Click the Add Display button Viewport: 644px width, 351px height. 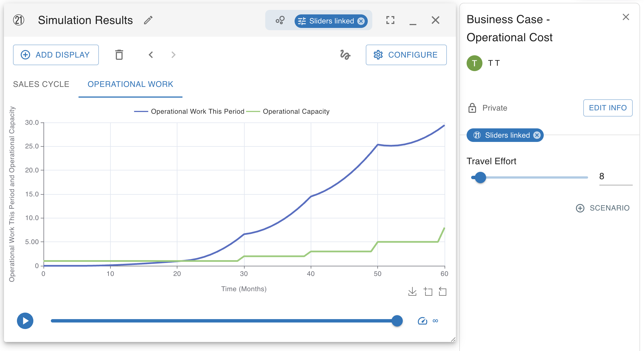click(x=56, y=55)
